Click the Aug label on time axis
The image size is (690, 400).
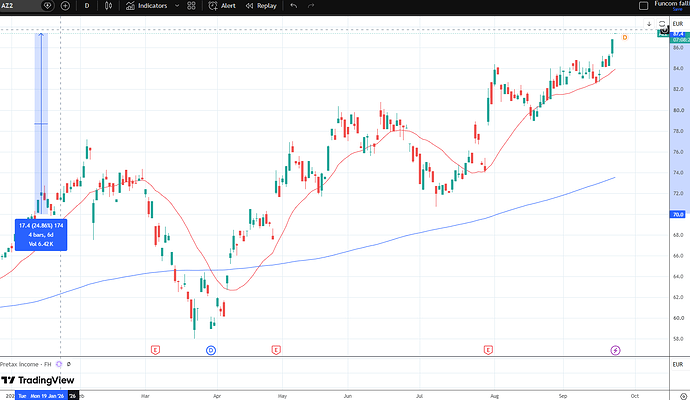(494, 396)
